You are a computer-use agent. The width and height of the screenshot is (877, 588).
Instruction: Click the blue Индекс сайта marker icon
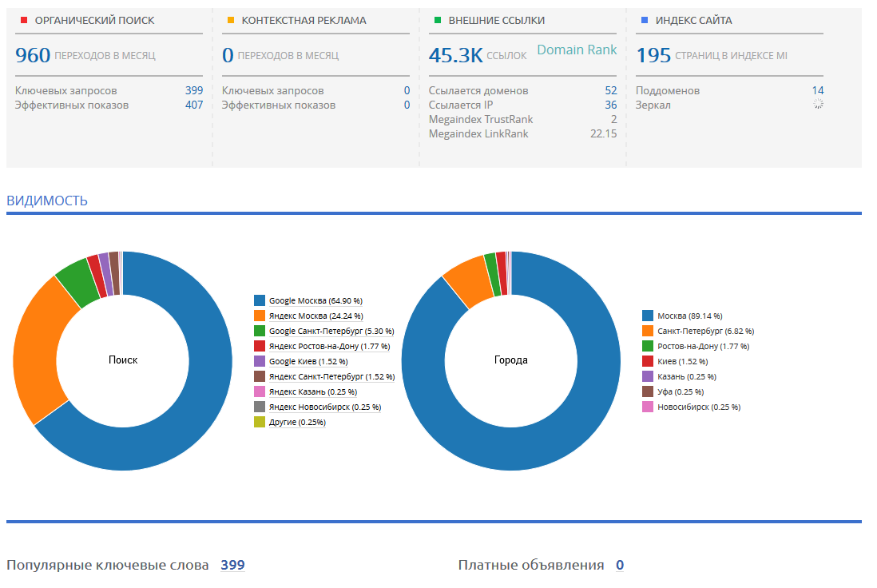(x=645, y=20)
